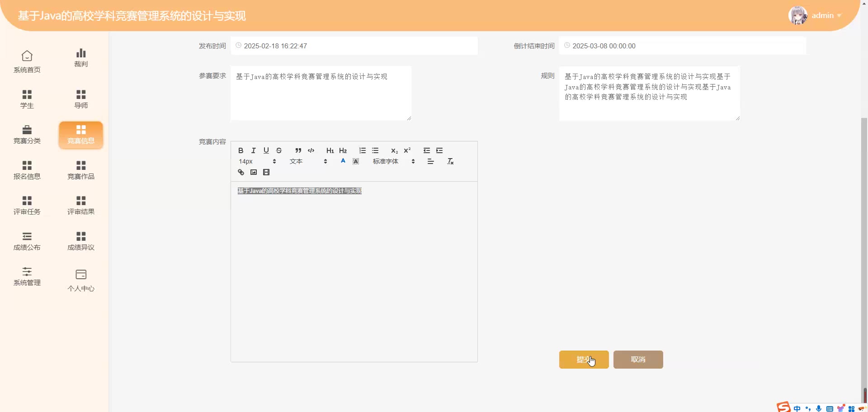Image resolution: width=868 pixels, height=412 pixels.
Task: Clear text formatting with Tx icon
Action: coord(450,161)
